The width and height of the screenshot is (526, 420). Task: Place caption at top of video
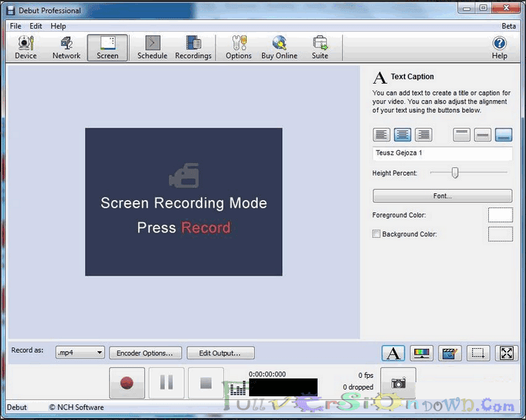462,135
